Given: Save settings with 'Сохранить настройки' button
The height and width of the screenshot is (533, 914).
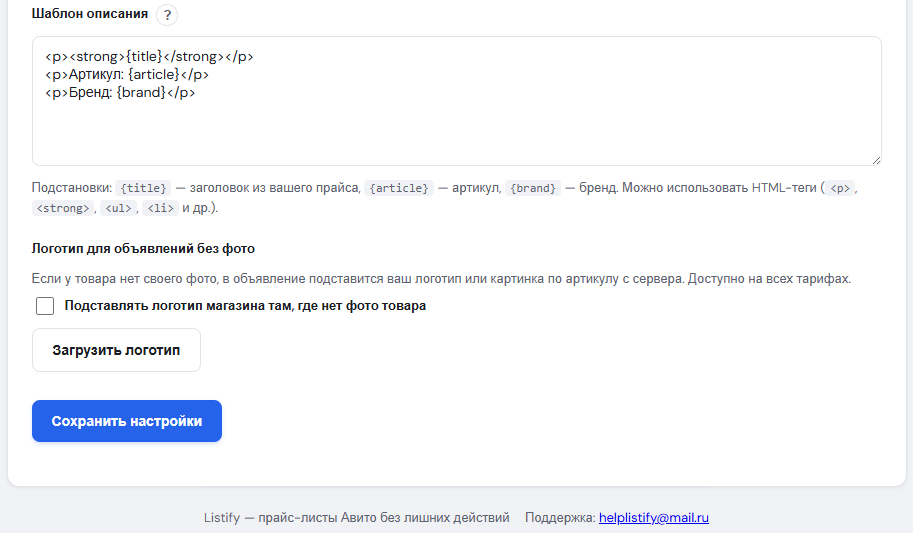Looking at the screenshot, I should point(127,421).
